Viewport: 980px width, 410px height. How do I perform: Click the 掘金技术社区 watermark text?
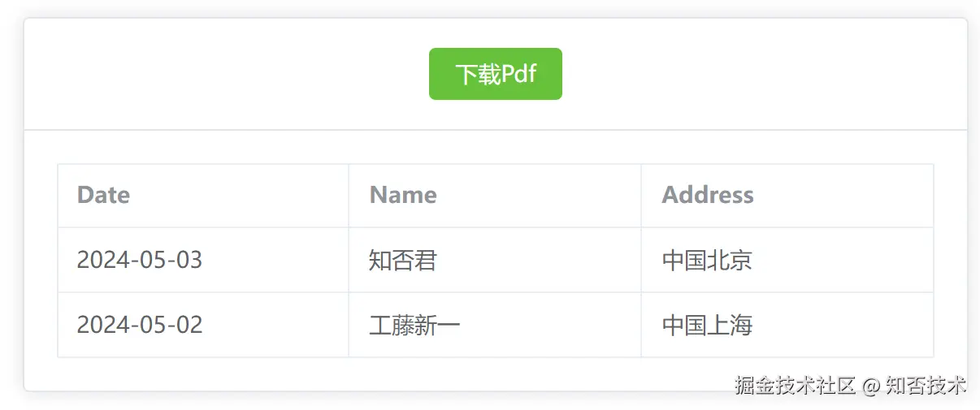pos(795,385)
